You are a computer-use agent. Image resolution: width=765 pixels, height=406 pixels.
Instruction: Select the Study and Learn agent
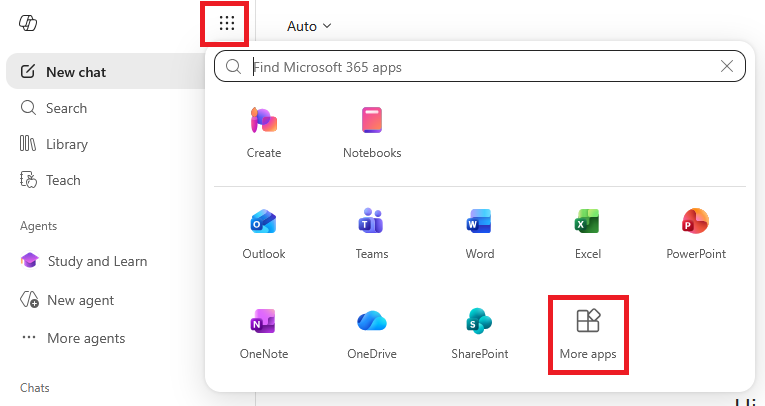[83, 261]
